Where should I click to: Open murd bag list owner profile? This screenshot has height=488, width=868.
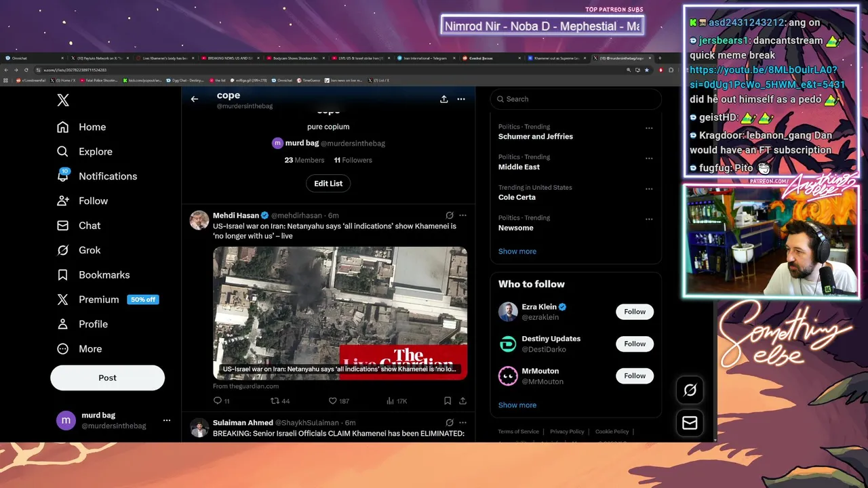click(x=328, y=143)
